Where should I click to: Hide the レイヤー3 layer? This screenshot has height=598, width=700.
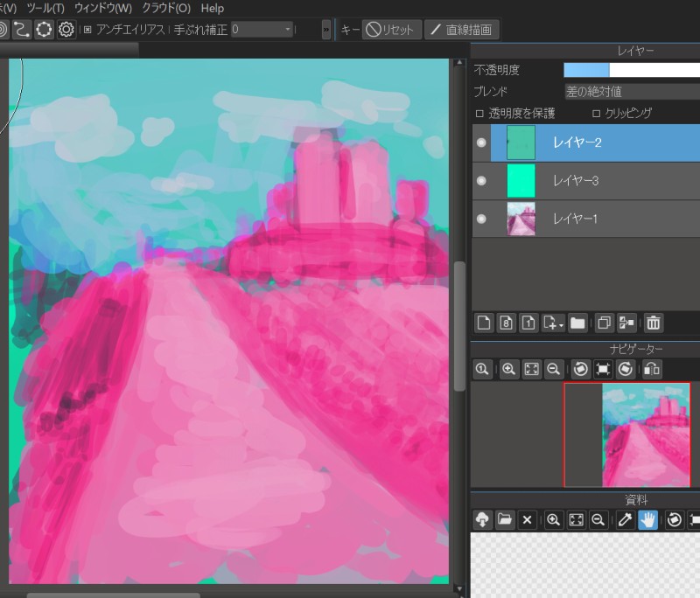tap(481, 181)
